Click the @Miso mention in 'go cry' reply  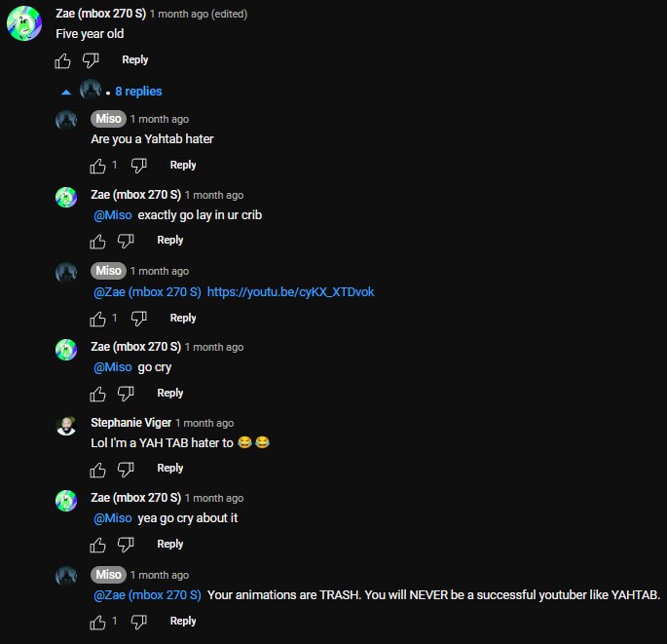click(113, 367)
